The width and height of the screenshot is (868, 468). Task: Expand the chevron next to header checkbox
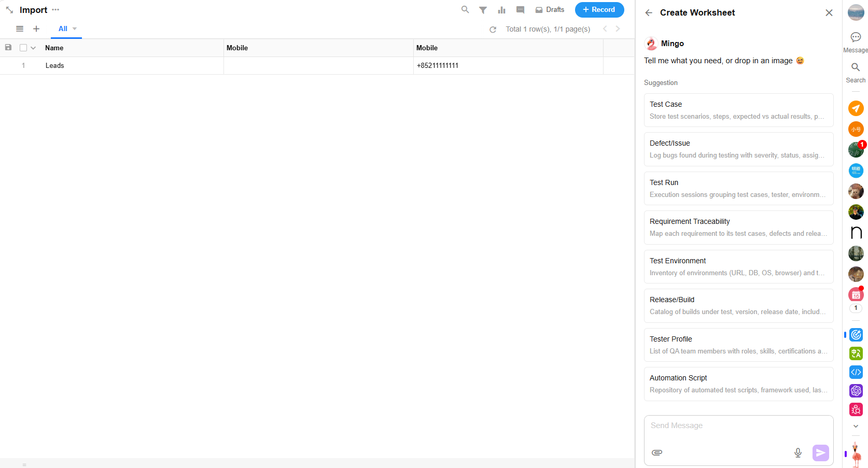coord(33,48)
